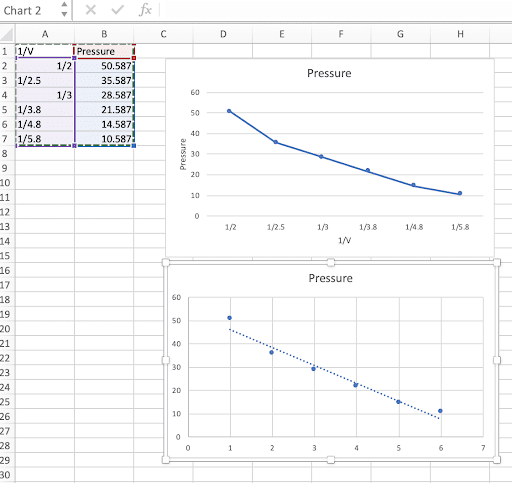Click the right-middle resize handle of Chart 2
This screenshot has width=512, height=483.
click(497, 360)
